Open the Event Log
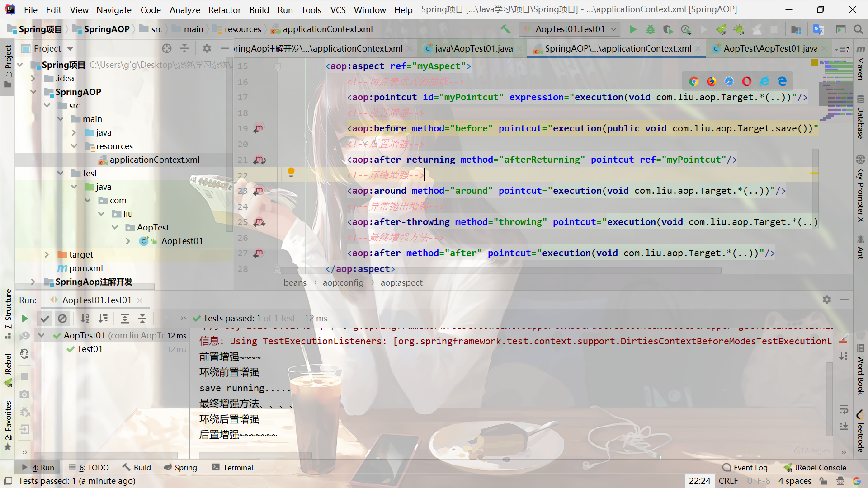 point(745,468)
